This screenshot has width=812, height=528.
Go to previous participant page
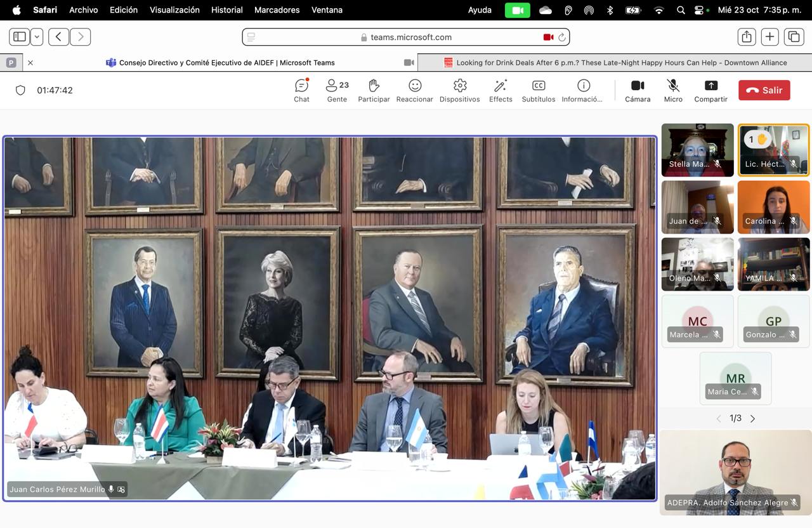(719, 418)
